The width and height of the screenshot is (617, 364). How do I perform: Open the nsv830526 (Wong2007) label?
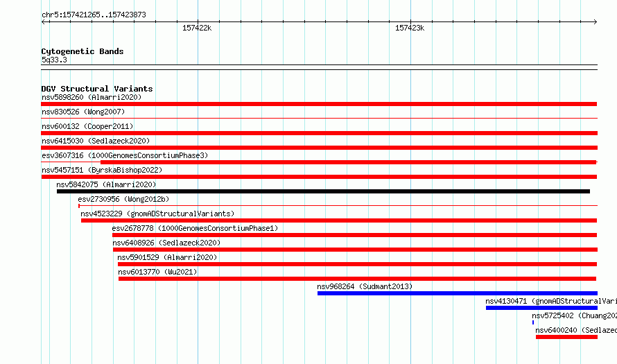coord(83,112)
